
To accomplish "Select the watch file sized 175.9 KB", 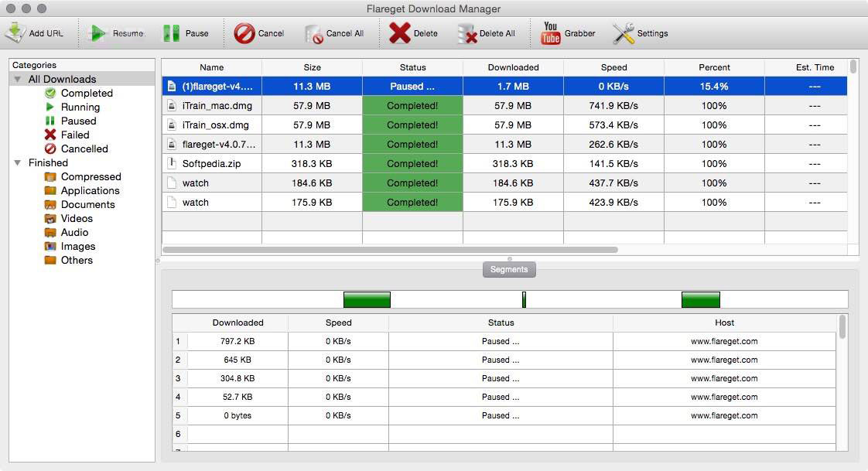I will [x=196, y=203].
